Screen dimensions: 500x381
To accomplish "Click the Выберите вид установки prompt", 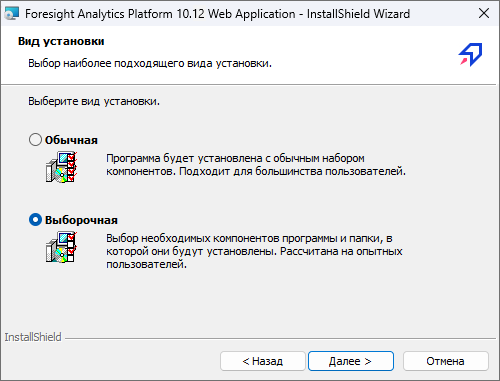I will point(94,101).
